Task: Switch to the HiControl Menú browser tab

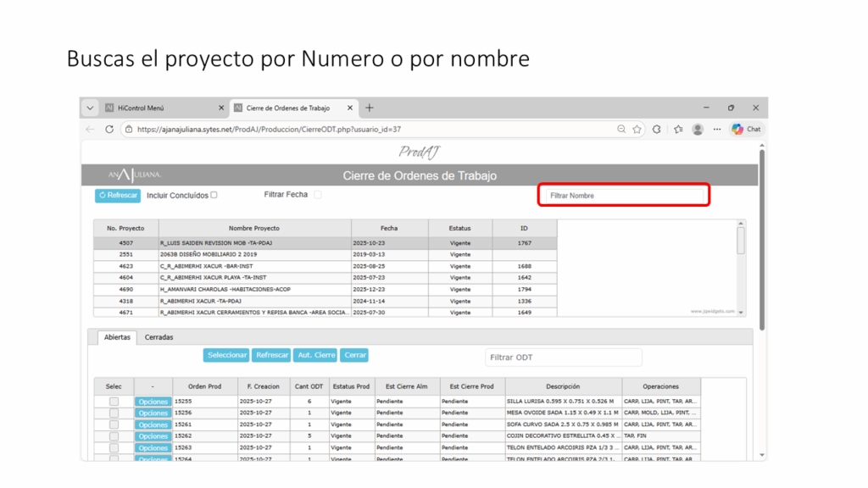Action: coord(161,108)
